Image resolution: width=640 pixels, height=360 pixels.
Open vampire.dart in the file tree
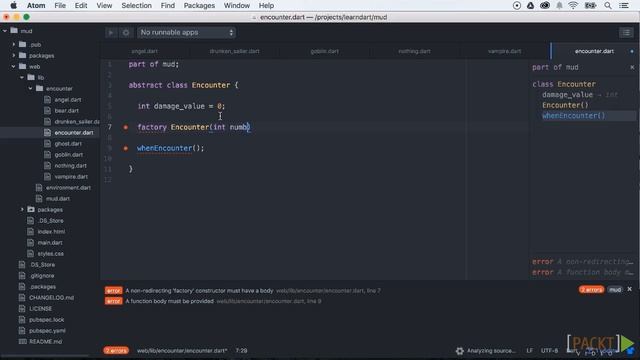71,177
